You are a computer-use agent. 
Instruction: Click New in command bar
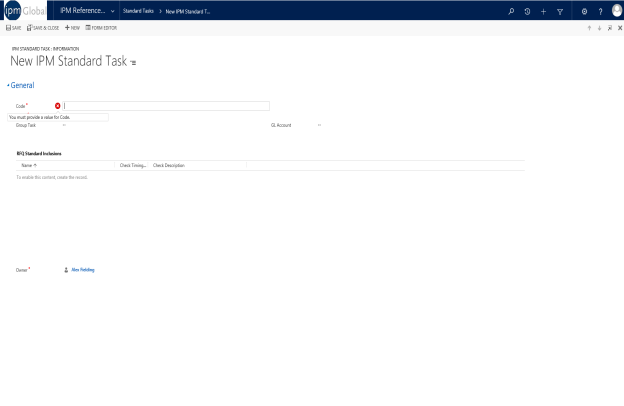[72, 27]
